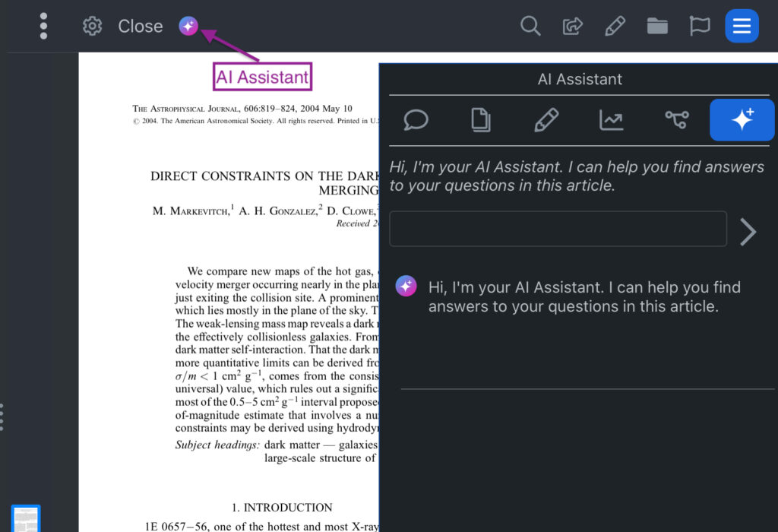The height and width of the screenshot is (532, 778).
Task: Open search with the magnifying glass icon
Action: (x=530, y=26)
